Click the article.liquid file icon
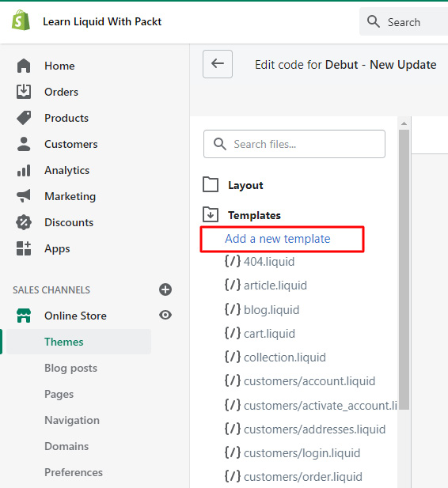The height and width of the screenshot is (488, 448). (x=233, y=285)
